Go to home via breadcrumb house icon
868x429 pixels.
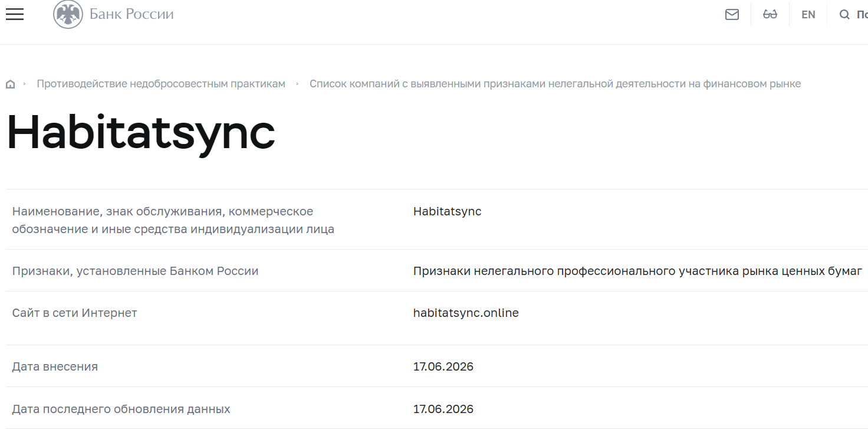click(x=10, y=84)
